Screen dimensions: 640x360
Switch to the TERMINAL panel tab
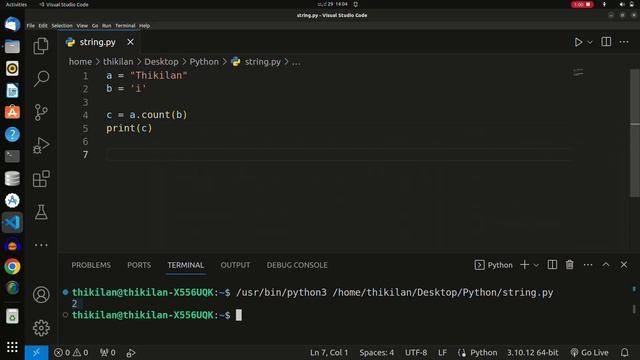pyautogui.click(x=186, y=265)
